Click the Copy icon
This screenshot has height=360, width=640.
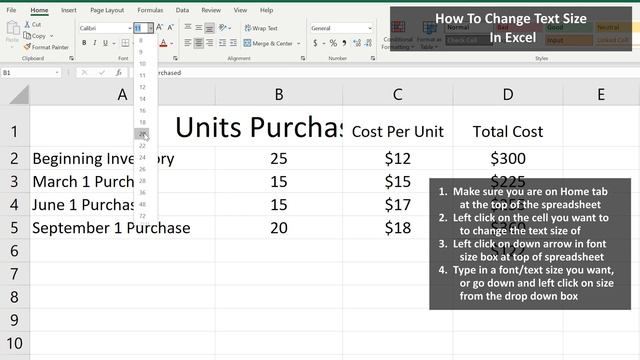[x=27, y=36]
